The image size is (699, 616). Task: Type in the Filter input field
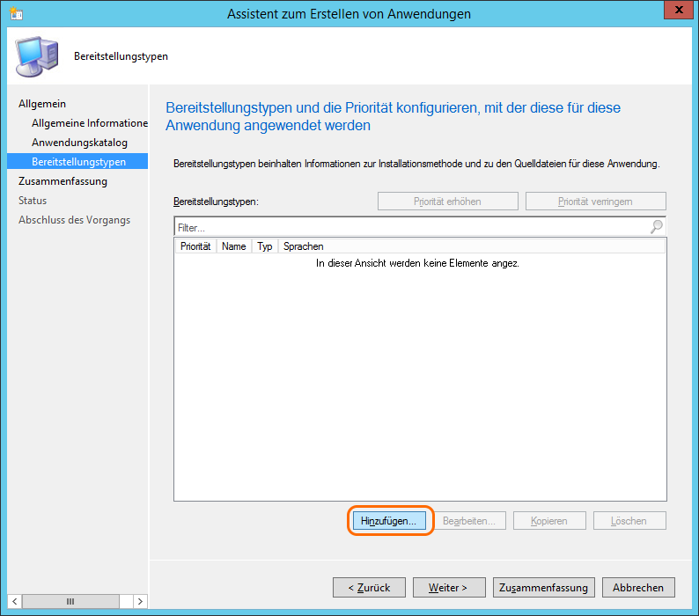[x=409, y=227]
